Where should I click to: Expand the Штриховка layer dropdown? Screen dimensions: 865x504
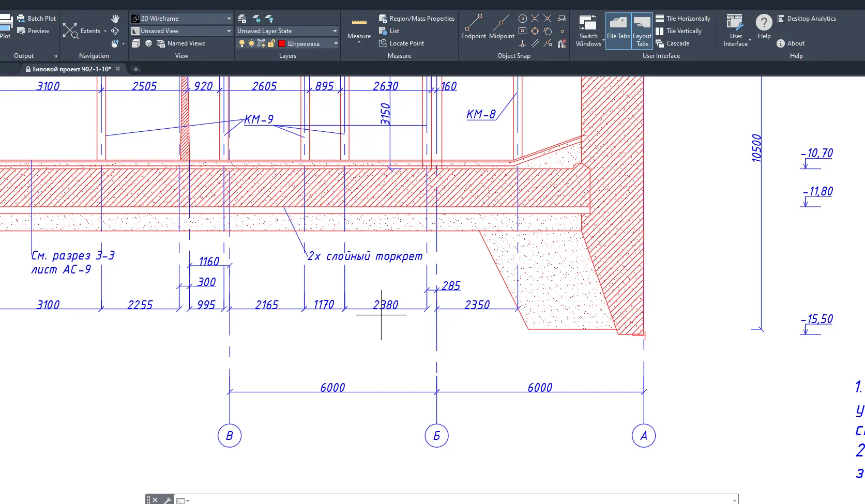point(336,43)
